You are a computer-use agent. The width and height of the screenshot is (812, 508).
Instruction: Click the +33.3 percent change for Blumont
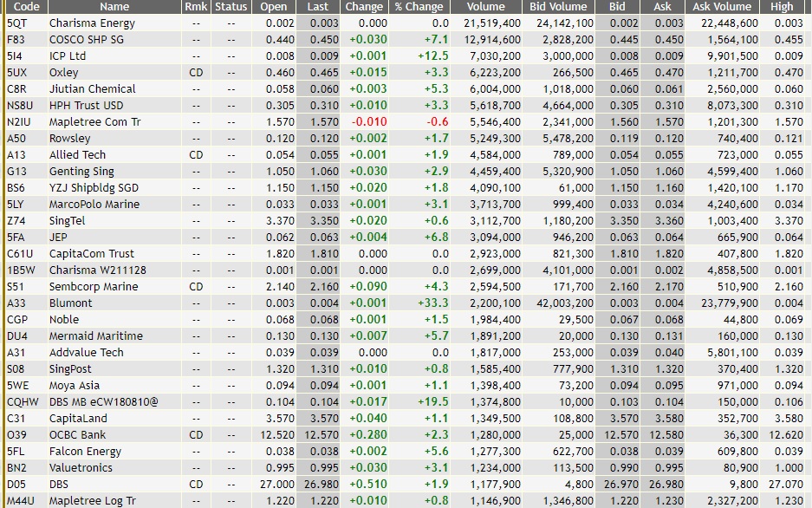point(433,303)
